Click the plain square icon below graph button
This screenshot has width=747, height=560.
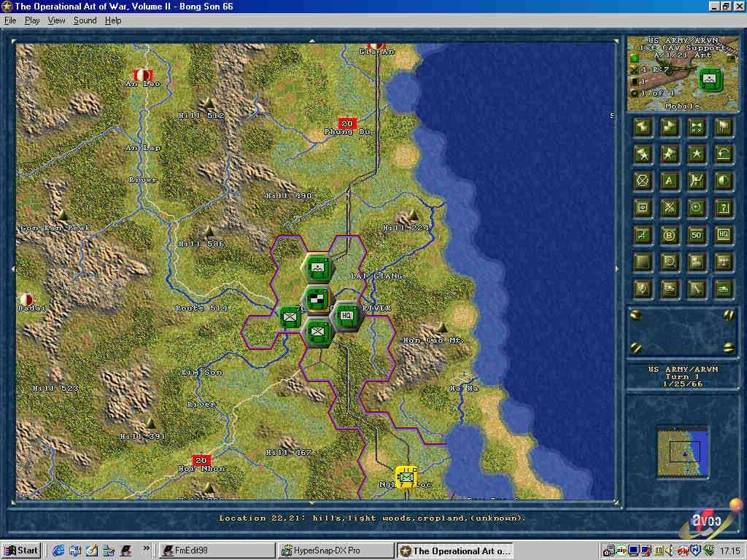point(642,262)
